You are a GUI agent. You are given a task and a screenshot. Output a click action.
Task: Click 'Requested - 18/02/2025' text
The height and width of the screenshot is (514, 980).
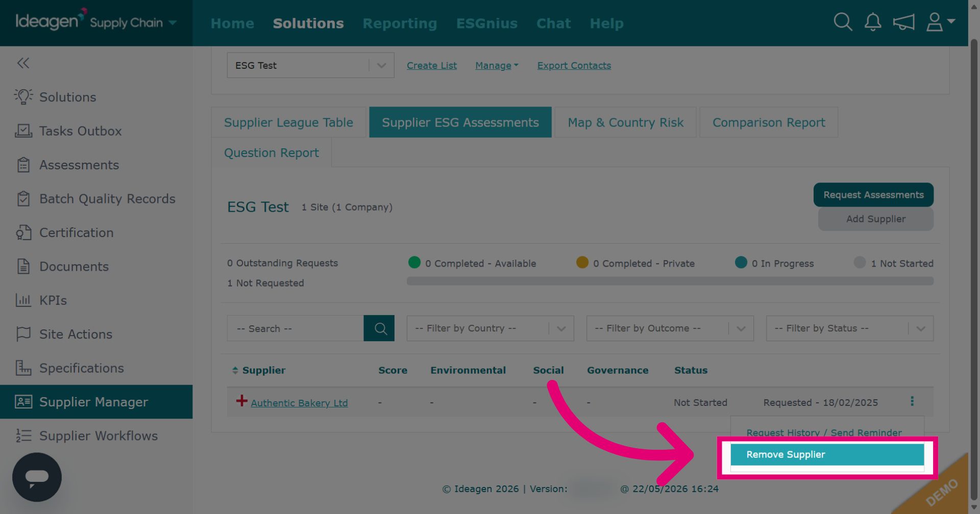[x=821, y=402]
